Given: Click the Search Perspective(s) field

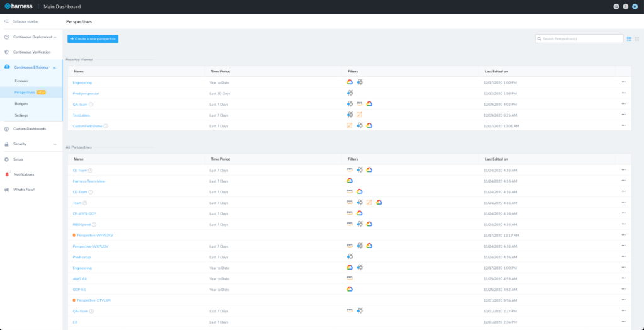Looking at the screenshot, I should click(579, 38).
